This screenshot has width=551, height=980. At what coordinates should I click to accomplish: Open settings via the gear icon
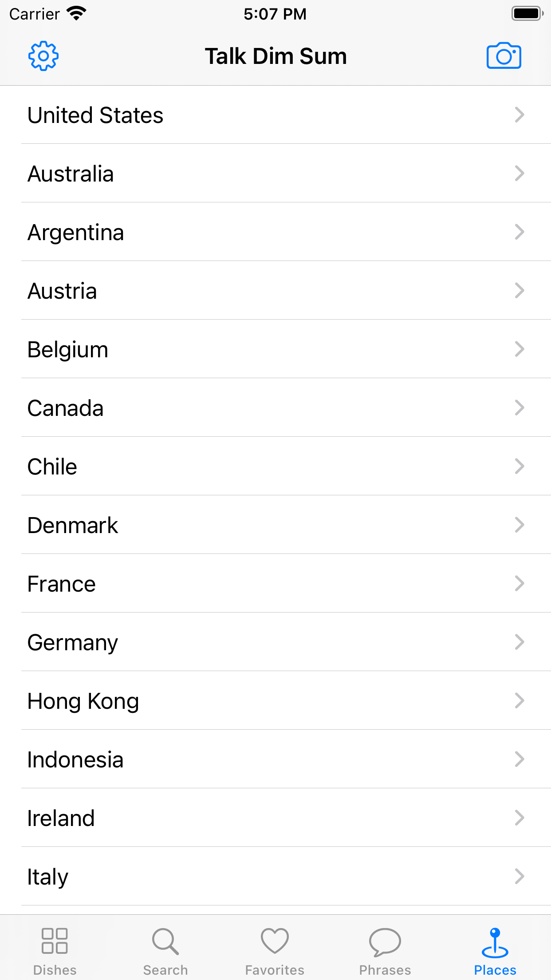click(x=43, y=56)
